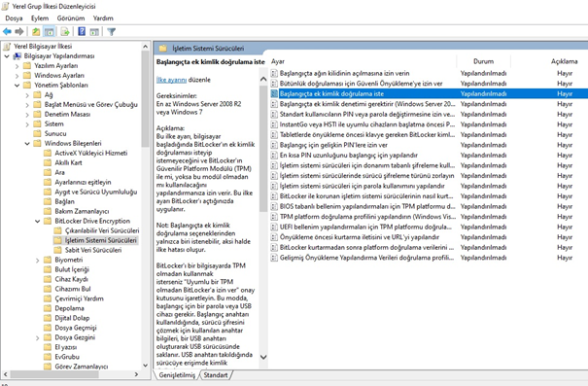Open the Eylem menu
The image size is (588, 386).
40,18
